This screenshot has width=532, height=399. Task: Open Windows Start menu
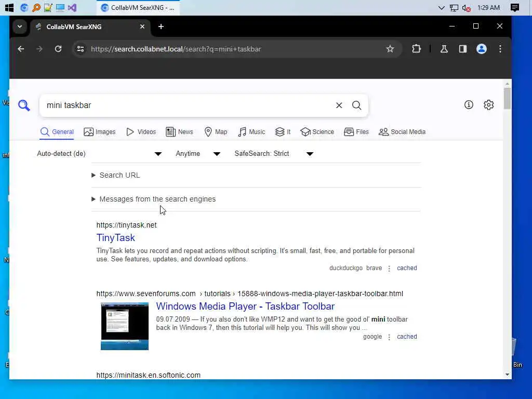pos(9,7)
